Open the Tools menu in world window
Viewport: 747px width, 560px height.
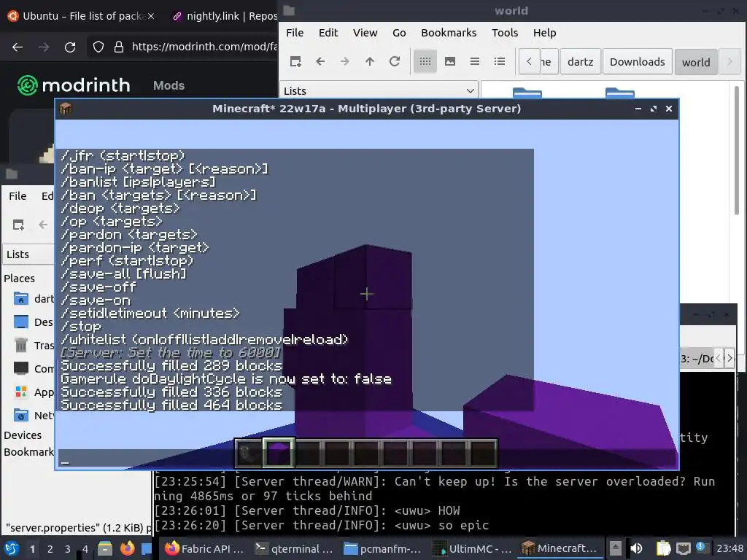pyautogui.click(x=505, y=33)
